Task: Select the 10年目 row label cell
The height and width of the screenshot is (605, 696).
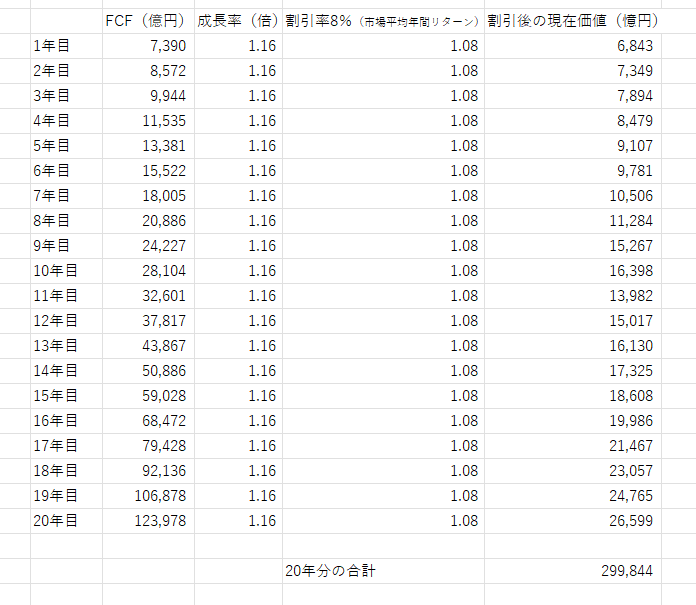Action: (x=66, y=271)
